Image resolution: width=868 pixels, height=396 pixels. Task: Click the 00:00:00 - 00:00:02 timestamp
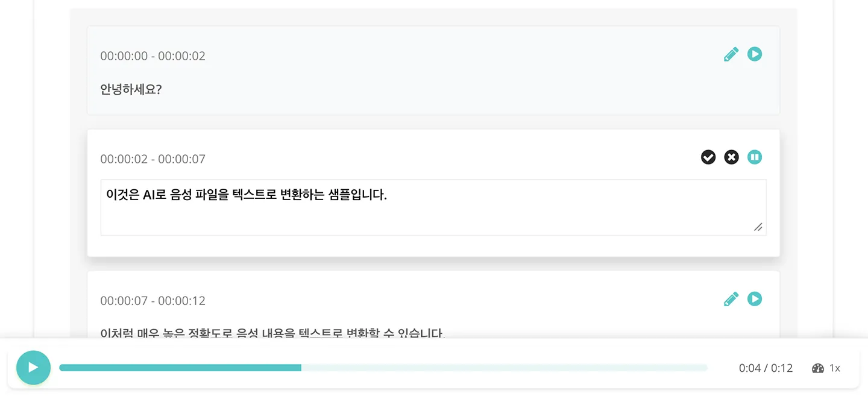(x=153, y=56)
